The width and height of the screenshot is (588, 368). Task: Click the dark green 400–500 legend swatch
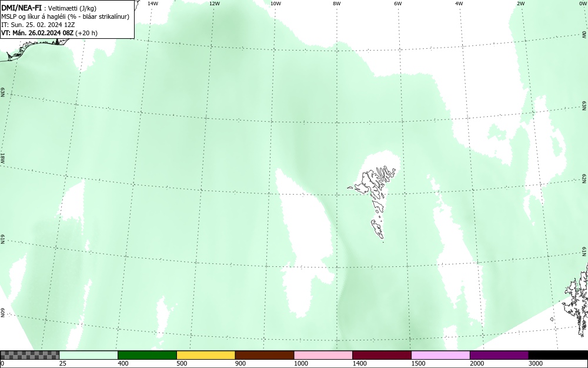[x=147, y=355]
